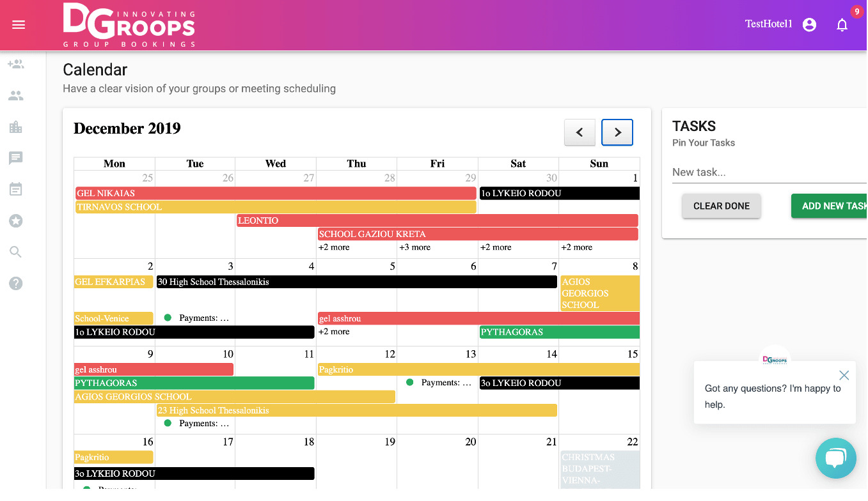Screen dimensions: 868x501
Task: Click the ADD NEW TASK button
Action: pyautogui.click(x=832, y=206)
